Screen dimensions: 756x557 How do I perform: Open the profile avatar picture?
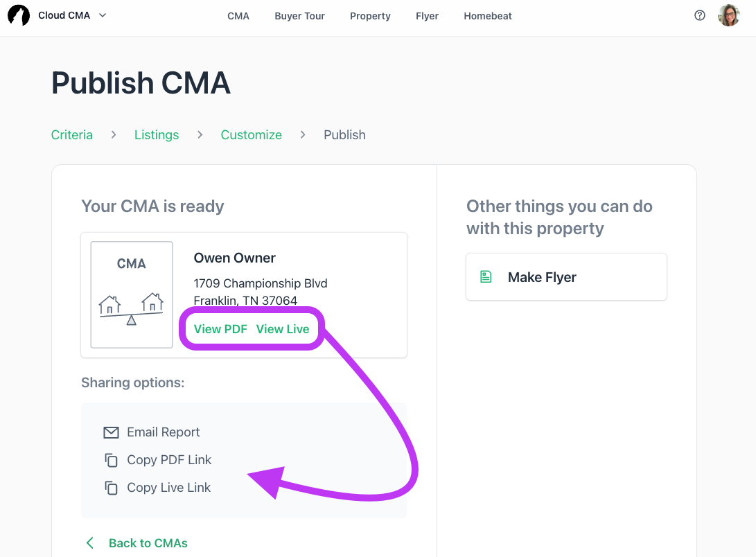(728, 15)
